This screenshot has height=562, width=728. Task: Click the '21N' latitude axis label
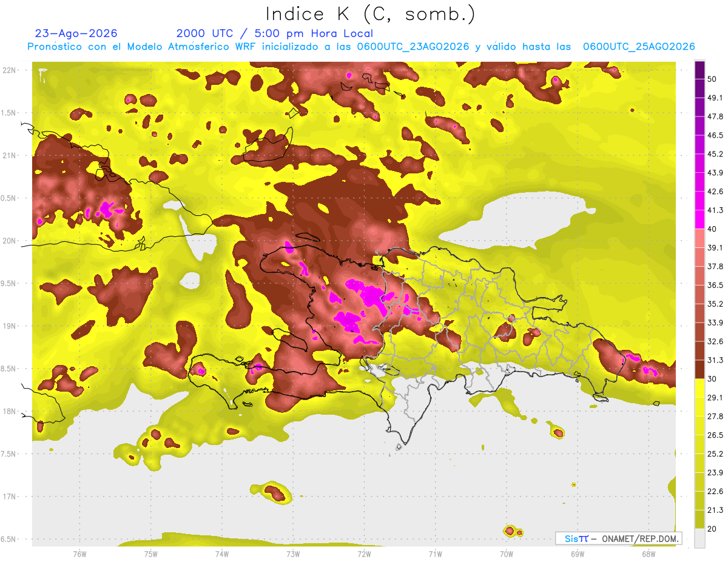(x=8, y=156)
